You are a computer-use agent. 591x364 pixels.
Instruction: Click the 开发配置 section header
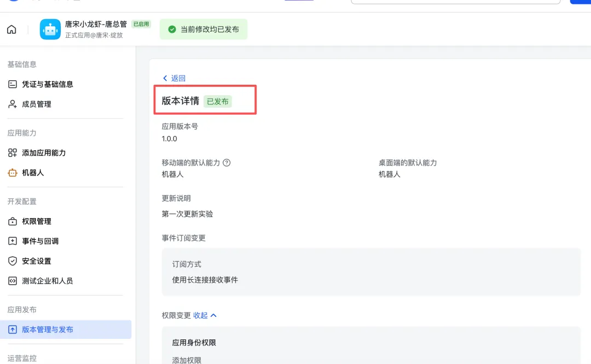click(22, 201)
